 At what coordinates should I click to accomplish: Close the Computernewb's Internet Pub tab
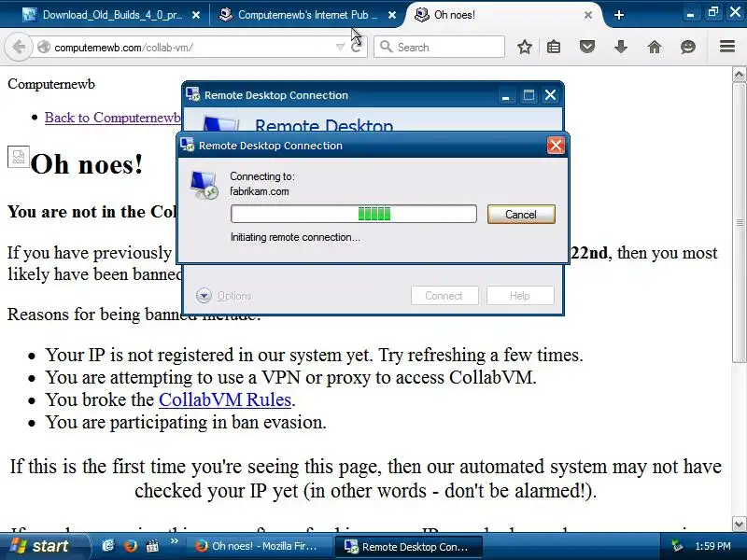pyautogui.click(x=392, y=15)
